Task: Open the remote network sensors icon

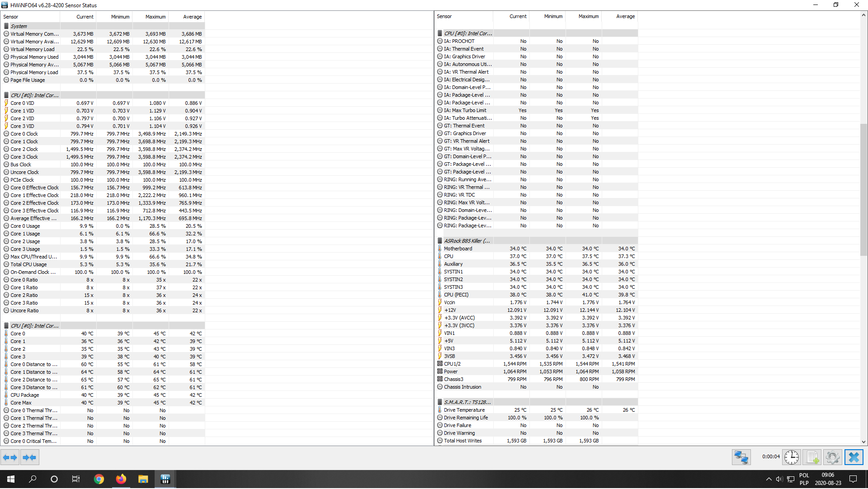Action: [x=741, y=457]
